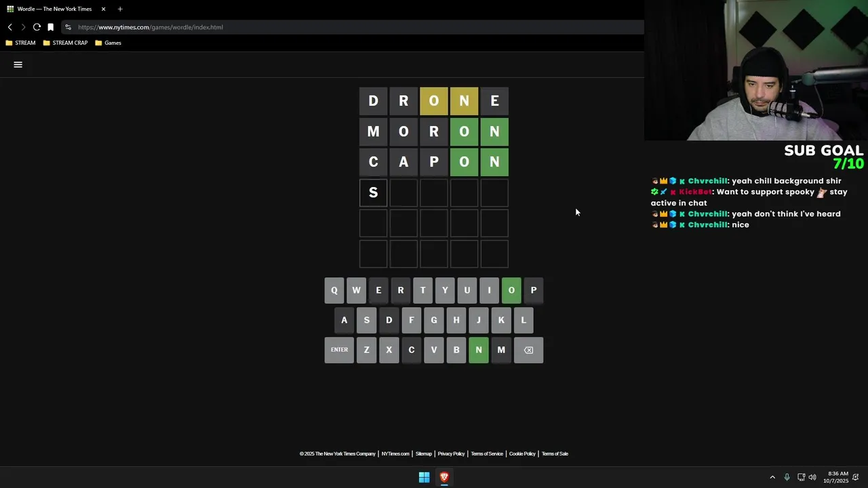Tap the Z key on the Wordle keyboard
The width and height of the screenshot is (868, 488).
point(366,350)
